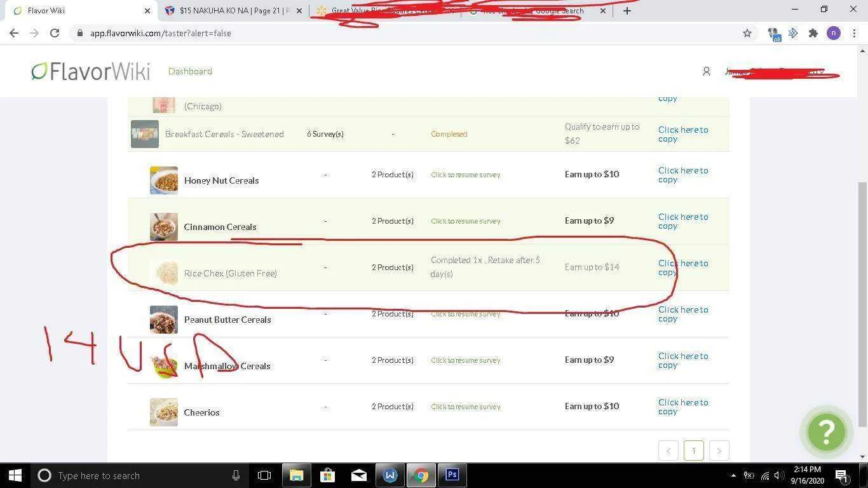Open Task View on the taskbar
This screenshot has width=868, height=488.
pos(264,475)
